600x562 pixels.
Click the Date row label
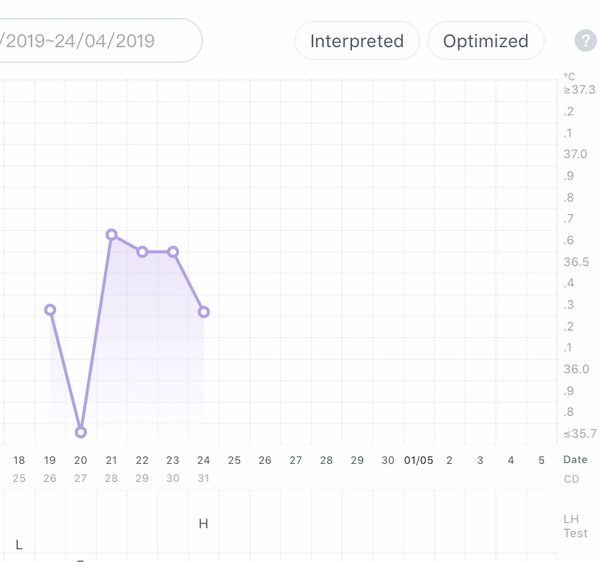(575, 460)
